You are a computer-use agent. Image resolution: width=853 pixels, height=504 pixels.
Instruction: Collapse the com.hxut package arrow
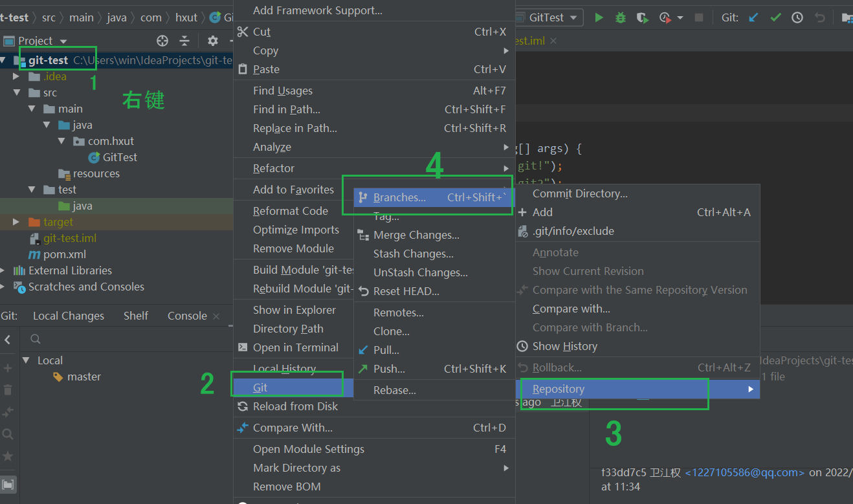[x=61, y=141]
